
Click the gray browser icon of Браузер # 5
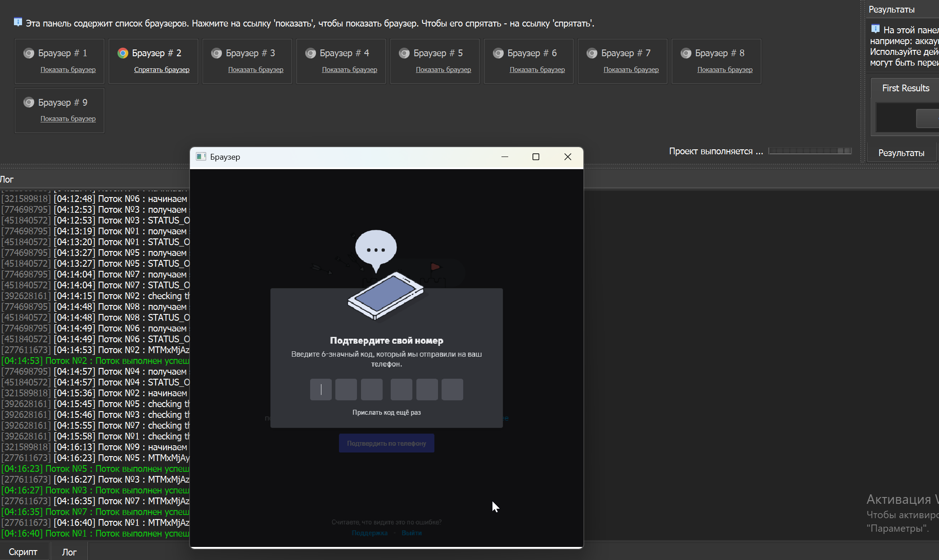404,53
